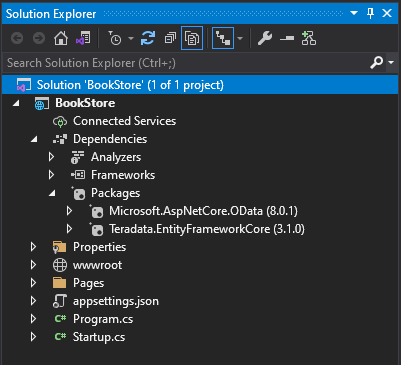Viewport: 401px width, 365px height.
Task: Select the BookStore project name
Action: [x=85, y=103]
